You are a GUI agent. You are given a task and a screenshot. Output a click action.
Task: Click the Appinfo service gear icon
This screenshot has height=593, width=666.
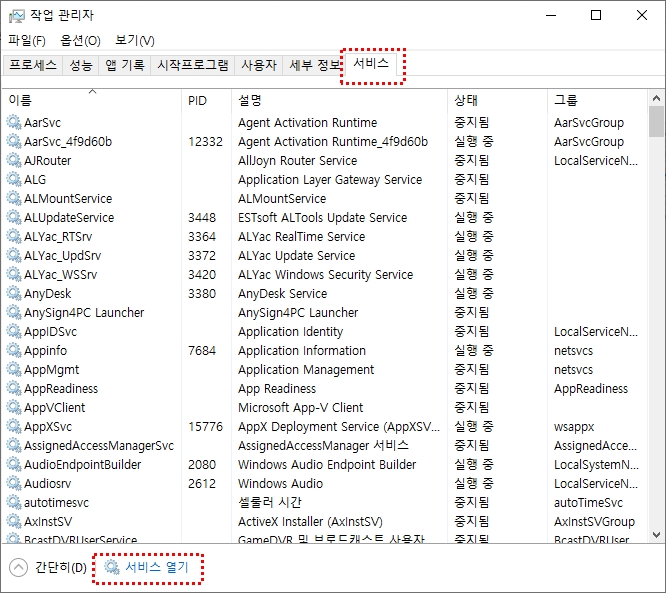coord(14,350)
